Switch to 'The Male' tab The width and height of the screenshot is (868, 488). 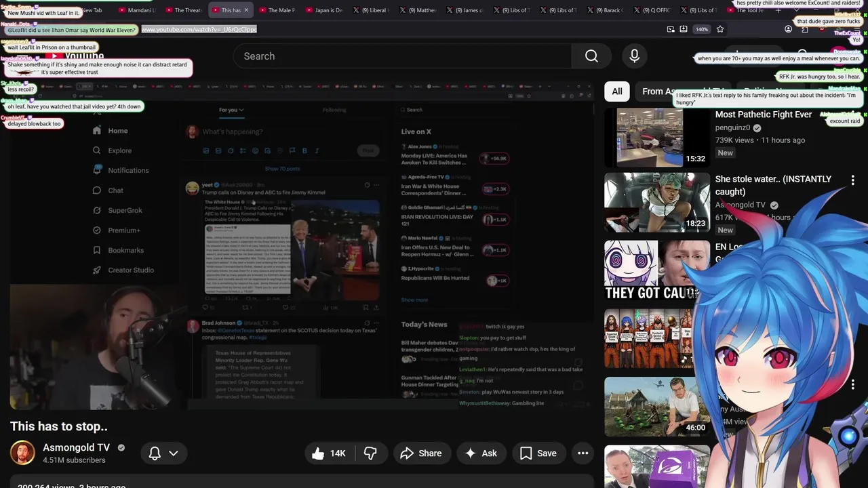coord(277,10)
